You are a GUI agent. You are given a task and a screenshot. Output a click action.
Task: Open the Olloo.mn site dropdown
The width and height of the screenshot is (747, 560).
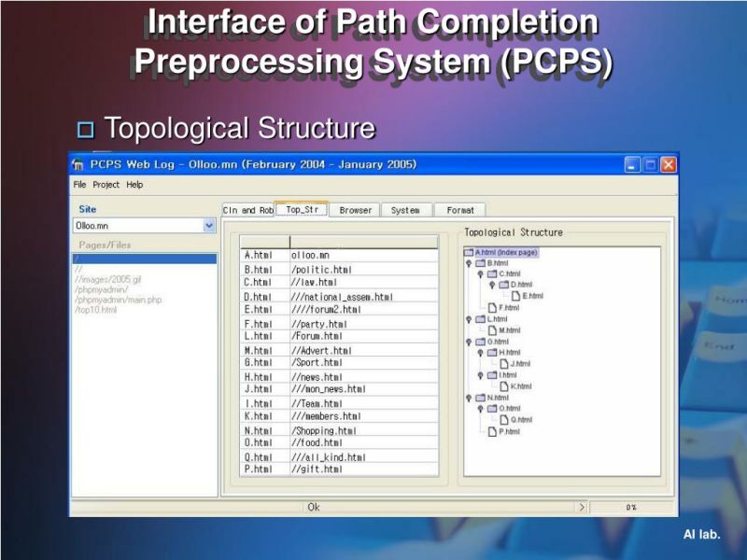[x=209, y=225]
